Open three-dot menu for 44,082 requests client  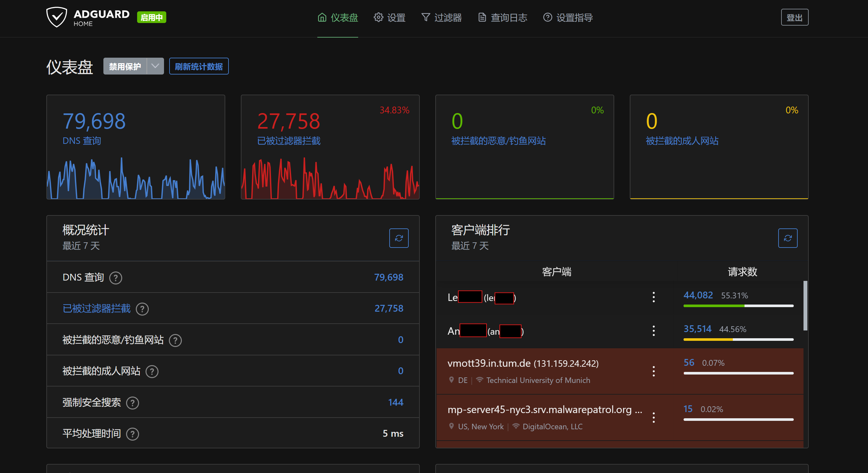[x=653, y=297]
